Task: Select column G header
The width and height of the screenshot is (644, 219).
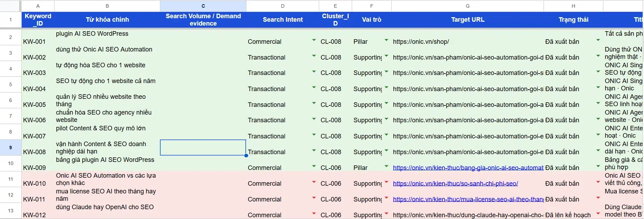Action: [x=468, y=6]
